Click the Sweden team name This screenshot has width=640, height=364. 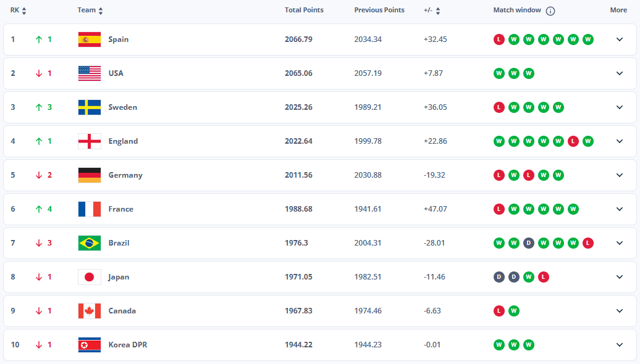click(122, 107)
